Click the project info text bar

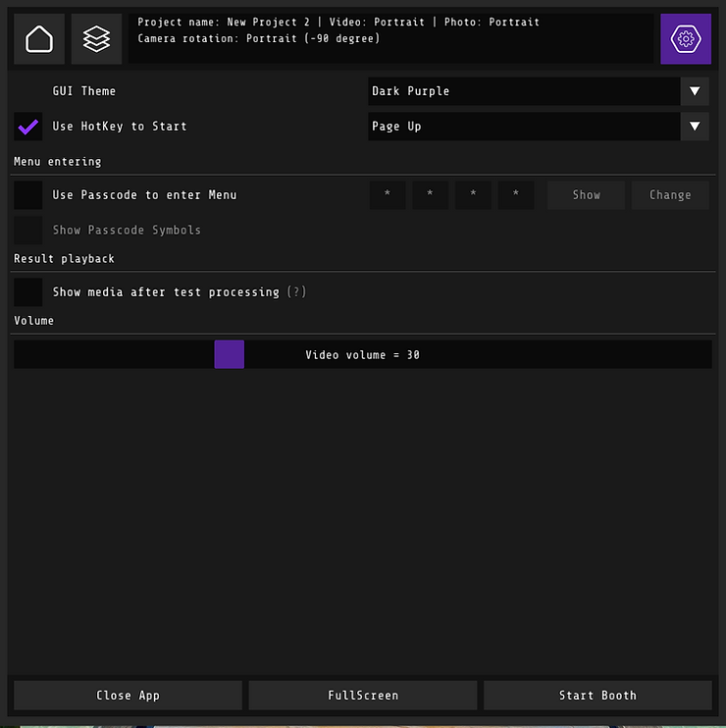point(390,39)
